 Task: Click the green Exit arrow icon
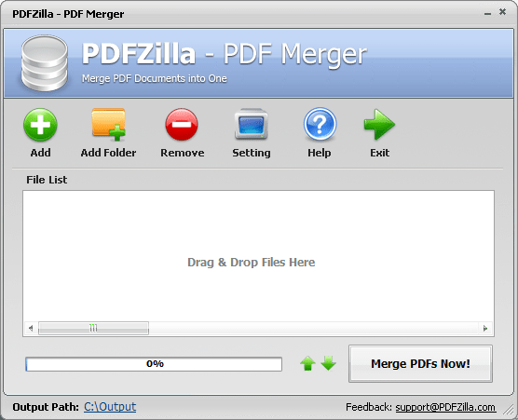point(379,125)
